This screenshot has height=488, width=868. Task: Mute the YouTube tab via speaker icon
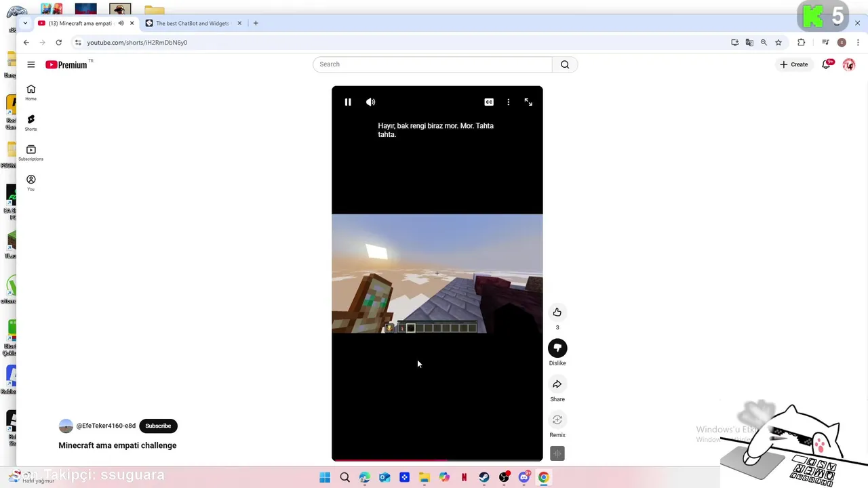(x=121, y=23)
